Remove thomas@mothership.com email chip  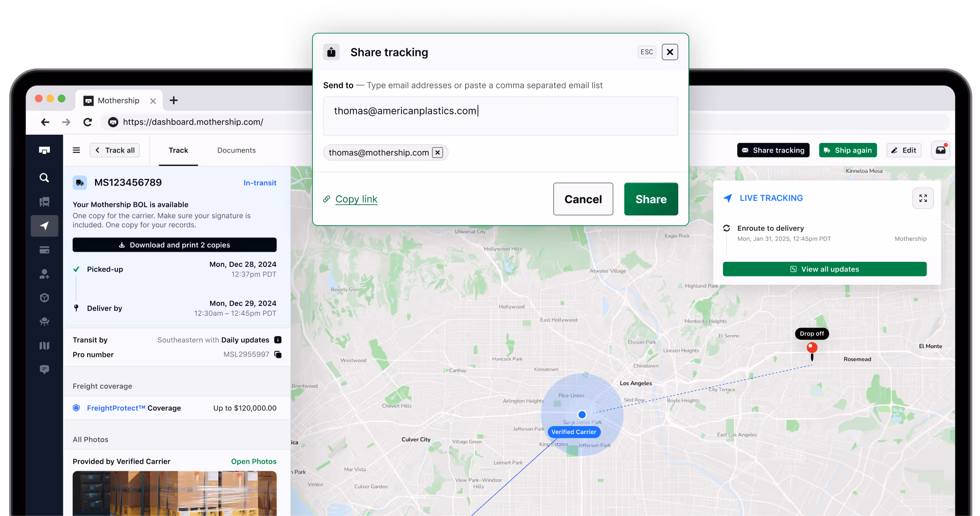(x=438, y=153)
